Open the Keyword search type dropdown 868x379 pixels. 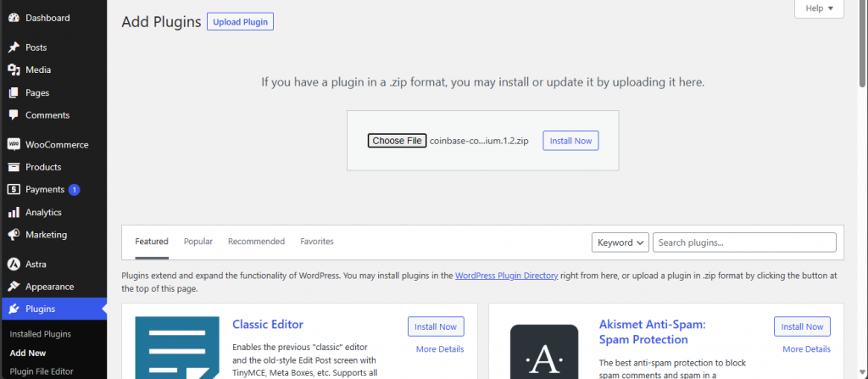point(620,242)
